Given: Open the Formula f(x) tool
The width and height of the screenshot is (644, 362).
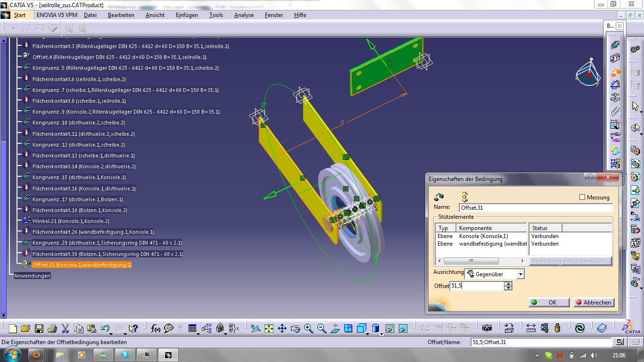Looking at the screenshot, I should tap(156, 329).
